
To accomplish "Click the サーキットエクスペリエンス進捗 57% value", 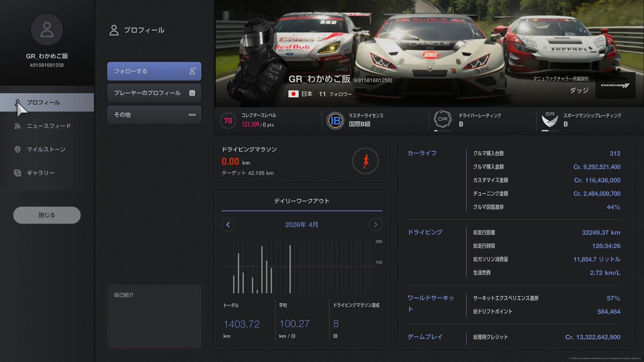I will coord(613,298).
